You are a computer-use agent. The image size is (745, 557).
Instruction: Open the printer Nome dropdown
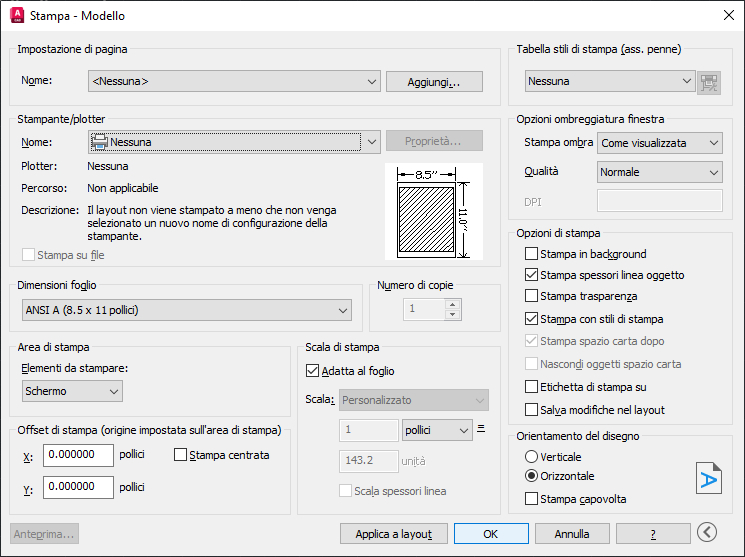234,142
